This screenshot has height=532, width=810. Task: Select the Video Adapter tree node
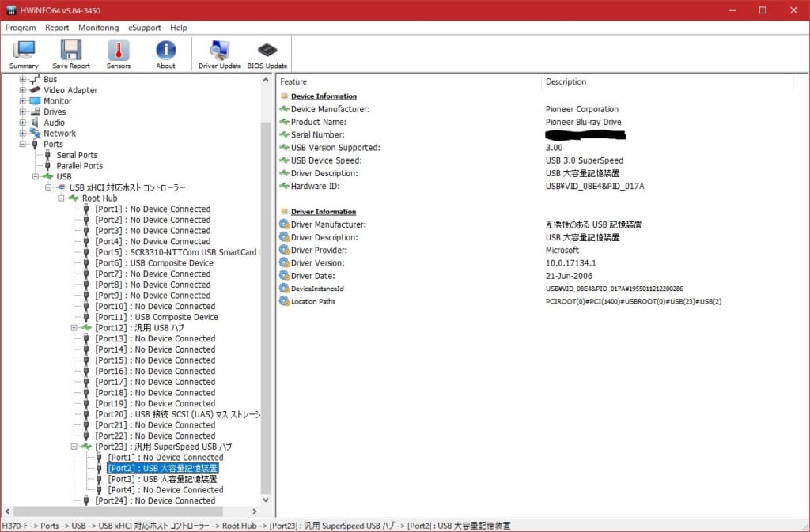pyautogui.click(x=70, y=90)
